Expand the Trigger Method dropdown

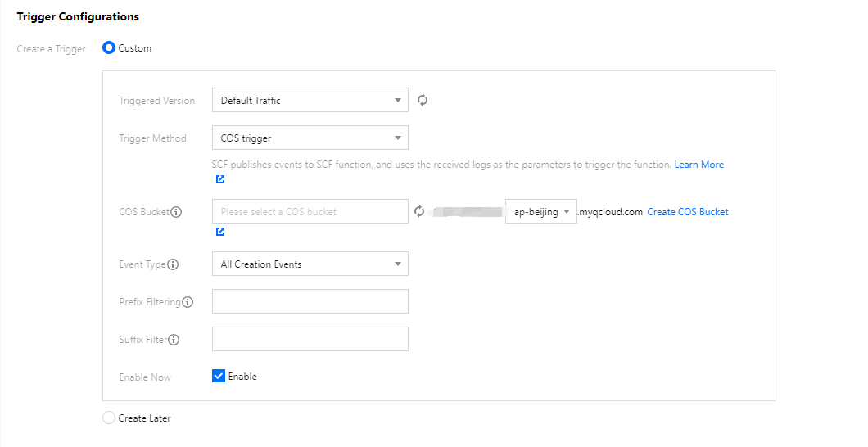tap(310, 138)
